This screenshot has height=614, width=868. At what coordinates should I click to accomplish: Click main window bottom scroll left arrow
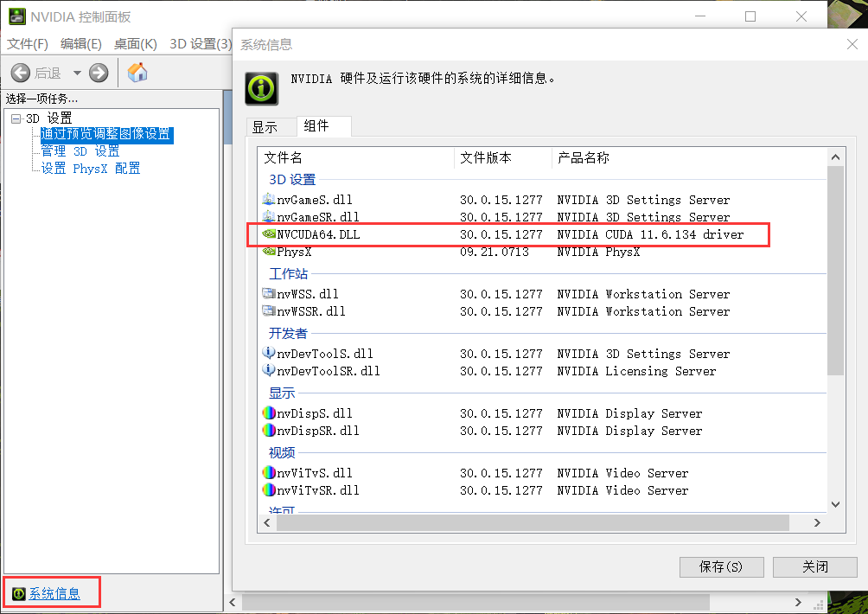pyautogui.click(x=233, y=602)
